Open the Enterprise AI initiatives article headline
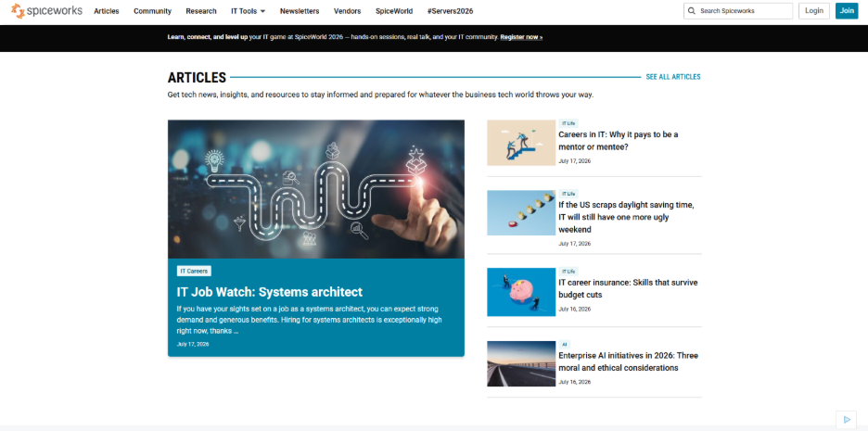This screenshot has height=431, width=868. (629, 361)
